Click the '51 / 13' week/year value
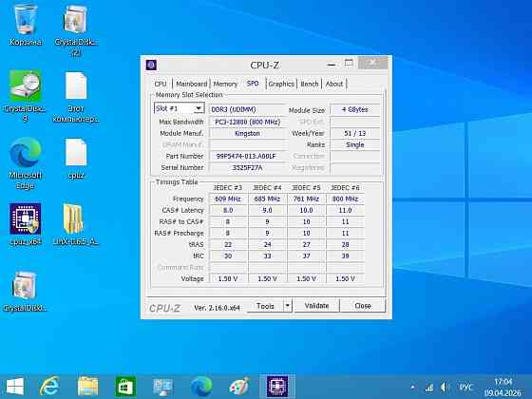532x399 pixels. point(355,133)
